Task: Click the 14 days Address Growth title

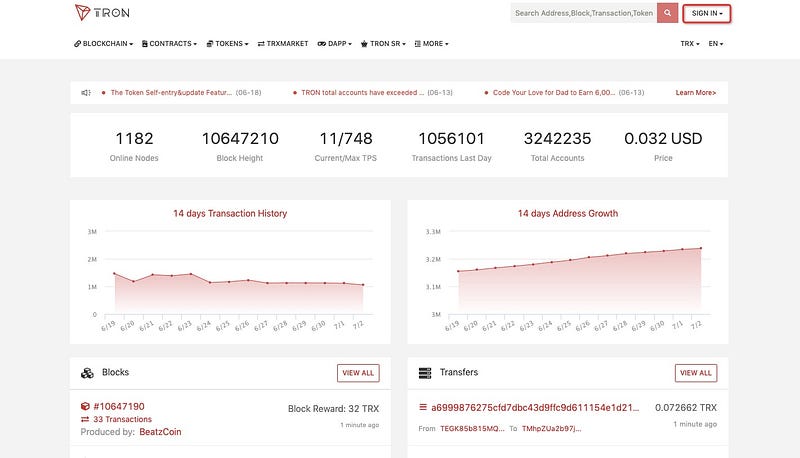Action: (x=568, y=214)
